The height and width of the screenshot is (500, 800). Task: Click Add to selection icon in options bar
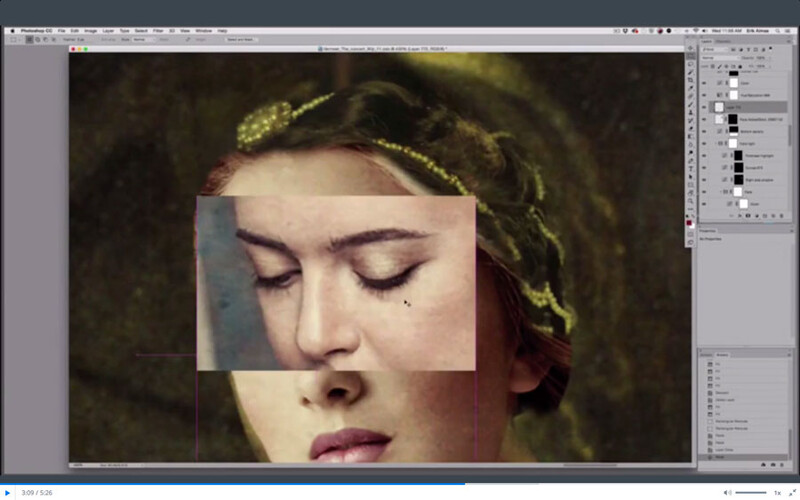[37, 39]
